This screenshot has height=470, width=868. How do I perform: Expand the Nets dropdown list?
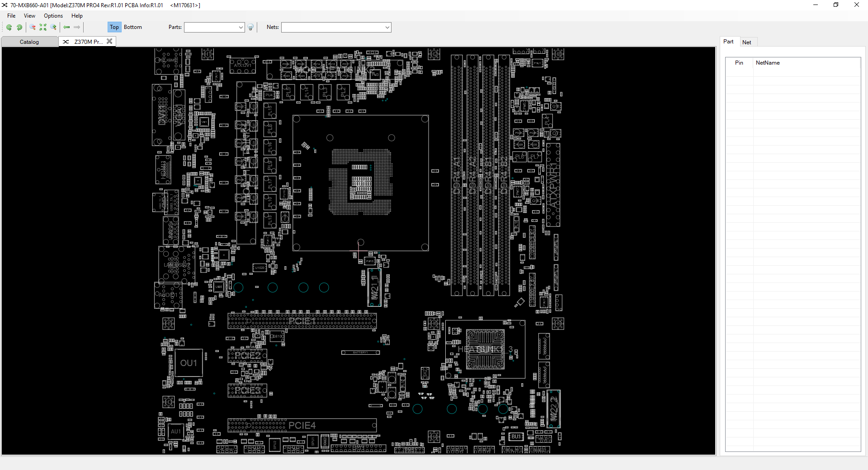pyautogui.click(x=387, y=28)
